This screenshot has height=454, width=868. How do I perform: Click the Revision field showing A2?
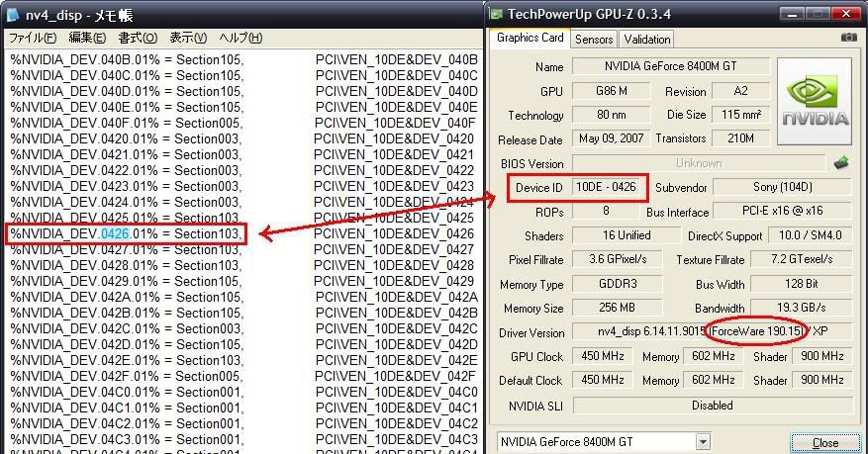coord(740,91)
